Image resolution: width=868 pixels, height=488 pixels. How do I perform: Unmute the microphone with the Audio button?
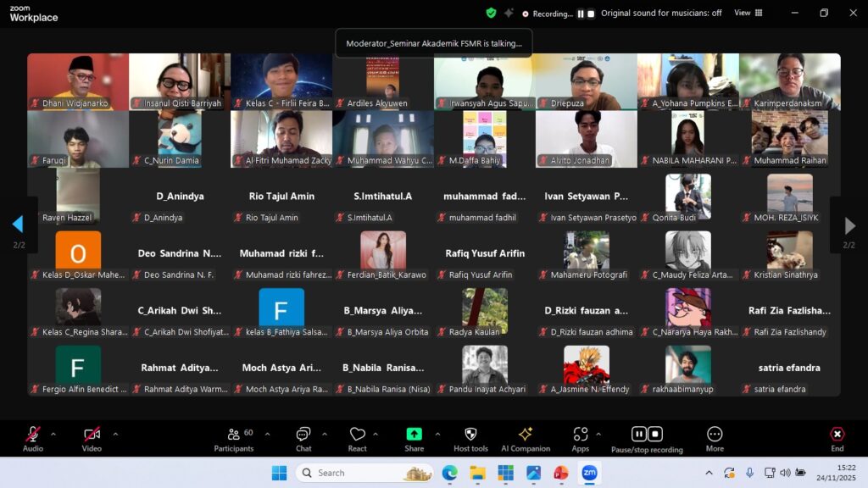pyautogui.click(x=33, y=438)
